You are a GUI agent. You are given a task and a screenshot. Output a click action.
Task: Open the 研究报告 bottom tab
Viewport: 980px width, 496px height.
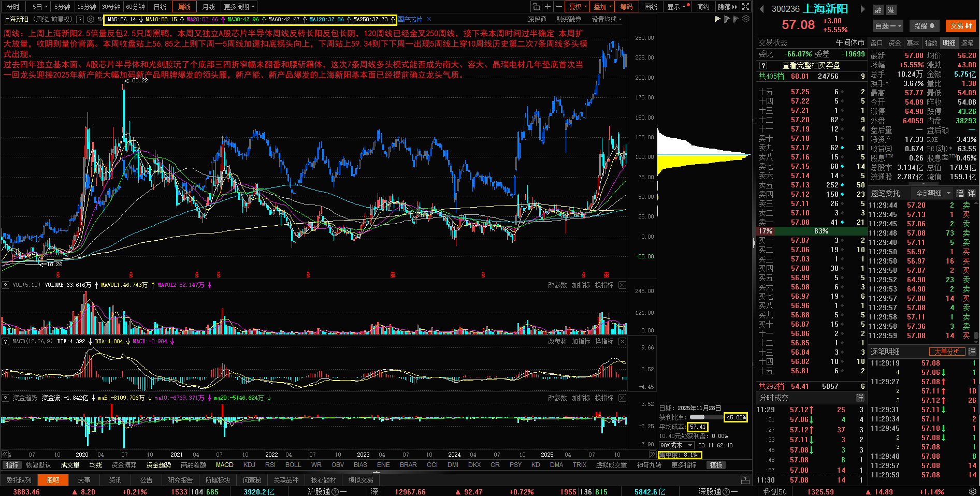[x=180, y=480]
